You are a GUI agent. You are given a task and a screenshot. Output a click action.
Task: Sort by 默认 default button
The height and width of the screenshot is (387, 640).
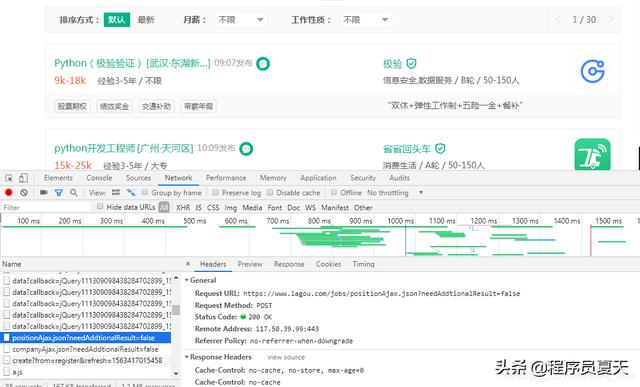(x=117, y=20)
